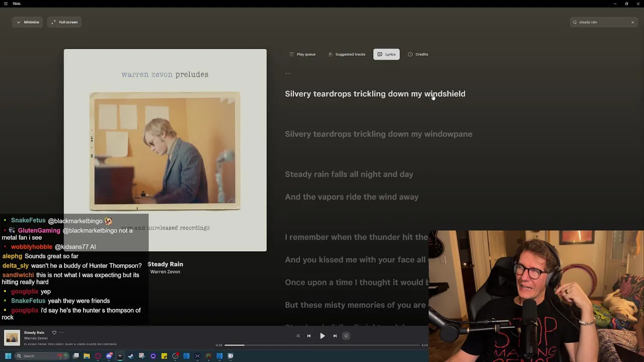This screenshot has height=362, width=644.
Task: Jump to lyric line ending in windshield
Action: point(375,94)
